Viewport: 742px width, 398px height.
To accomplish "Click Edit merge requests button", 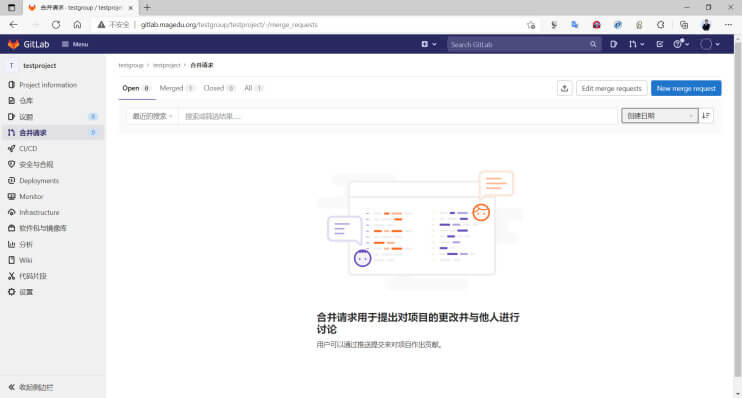I will coord(611,88).
